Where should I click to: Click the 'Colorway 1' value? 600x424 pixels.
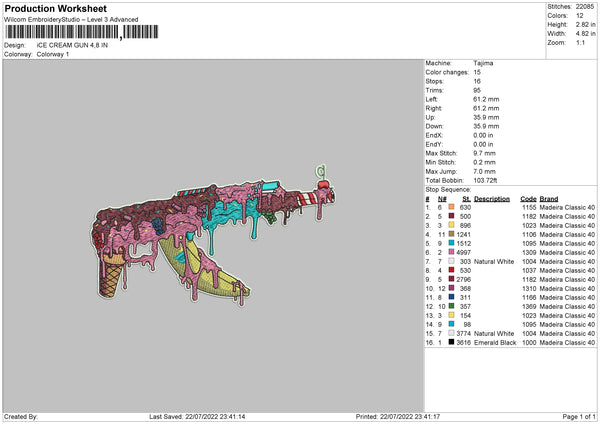coord(53,54)
